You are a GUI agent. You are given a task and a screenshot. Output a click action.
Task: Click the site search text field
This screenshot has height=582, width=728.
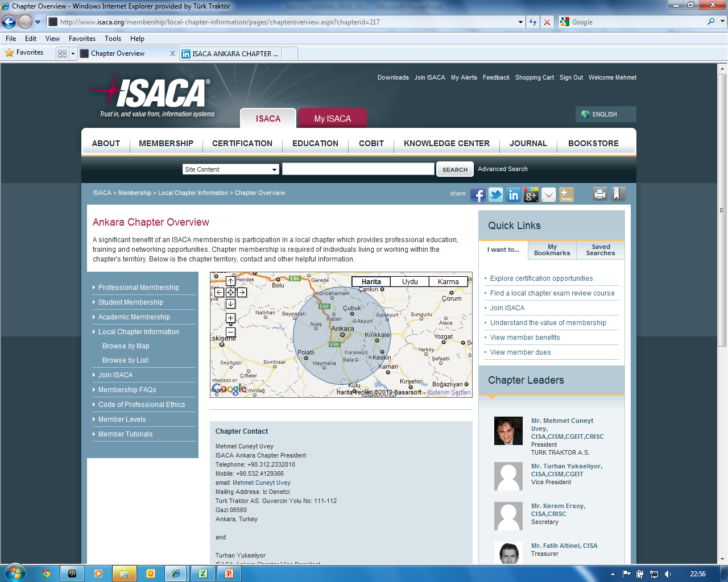pos(358,169)
